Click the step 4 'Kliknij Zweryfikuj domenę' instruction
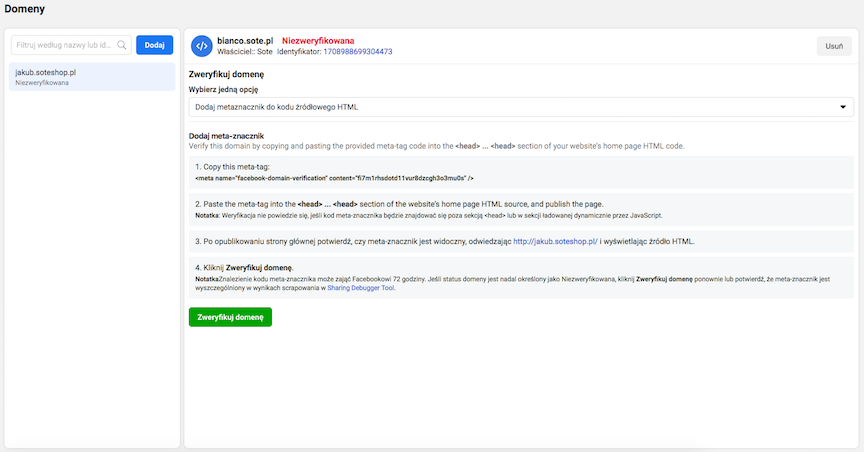Viewport: 864px width, 452px height. (244, 268)
